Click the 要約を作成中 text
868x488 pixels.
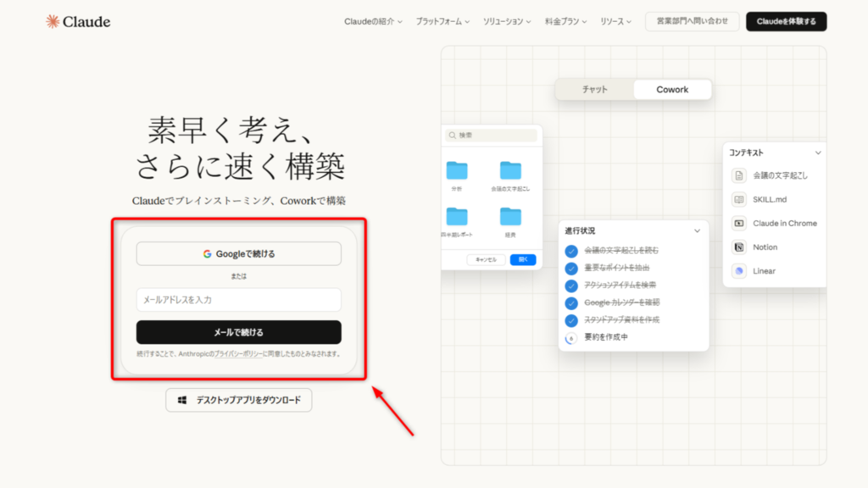point(606,337)
